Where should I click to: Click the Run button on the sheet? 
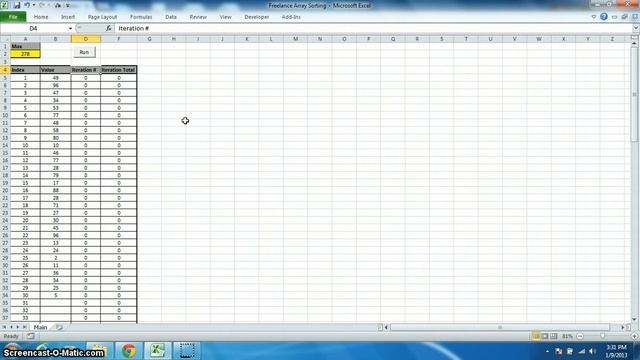point(84,52)
